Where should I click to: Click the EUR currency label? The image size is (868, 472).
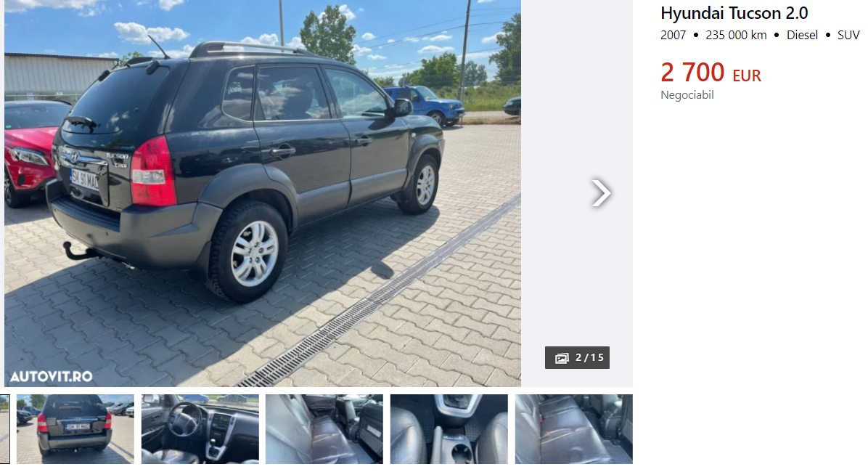point(747,76)
